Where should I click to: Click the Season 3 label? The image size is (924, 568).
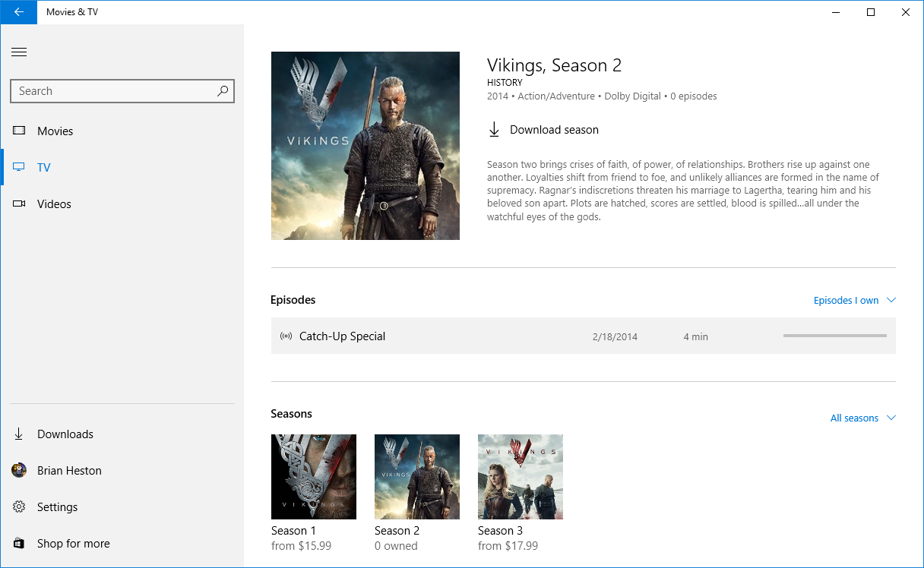click(500, 531)
